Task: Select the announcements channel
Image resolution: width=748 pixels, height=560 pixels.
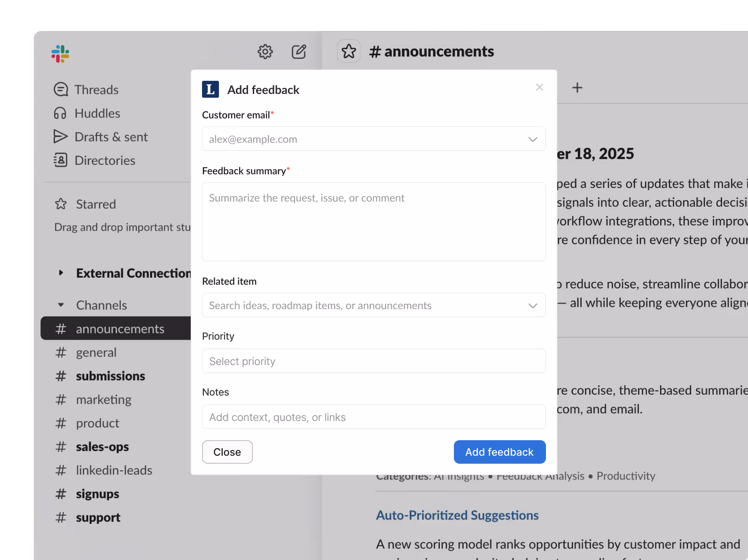Action: coord(116,328)
